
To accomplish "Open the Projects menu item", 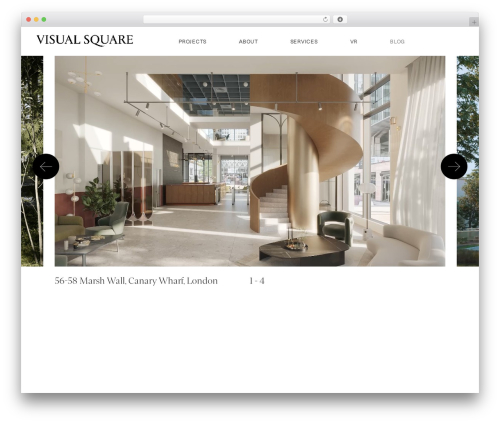I will coord(192,42).
